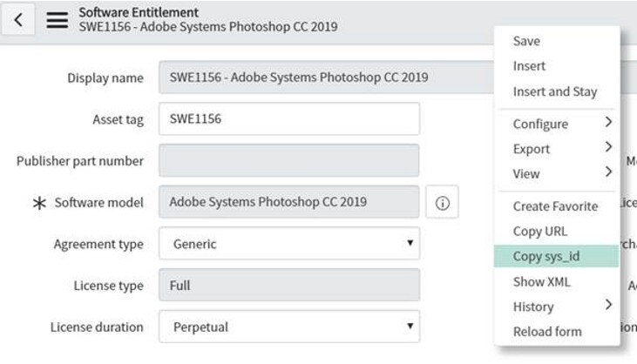Image resolution: width=637 pixels, height=364 pixels.
Task: Click the back arrow button
Action: [x=18, y=19]
